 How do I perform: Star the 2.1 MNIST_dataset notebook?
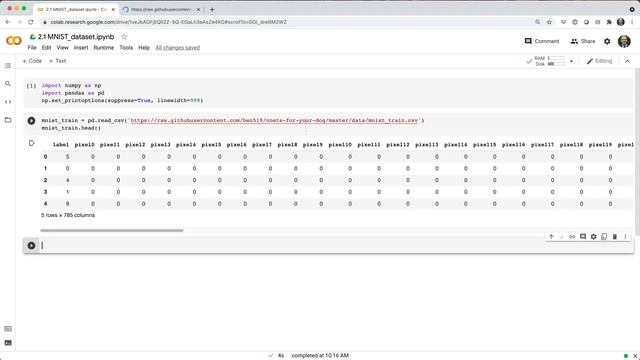click(124, 37)
